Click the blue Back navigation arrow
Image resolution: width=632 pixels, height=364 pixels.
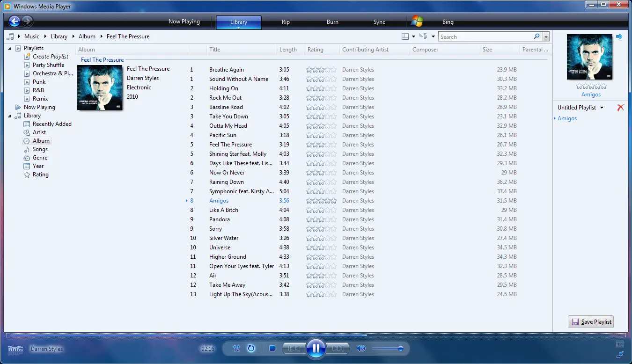pyautogui.click(x=14, y=21)
